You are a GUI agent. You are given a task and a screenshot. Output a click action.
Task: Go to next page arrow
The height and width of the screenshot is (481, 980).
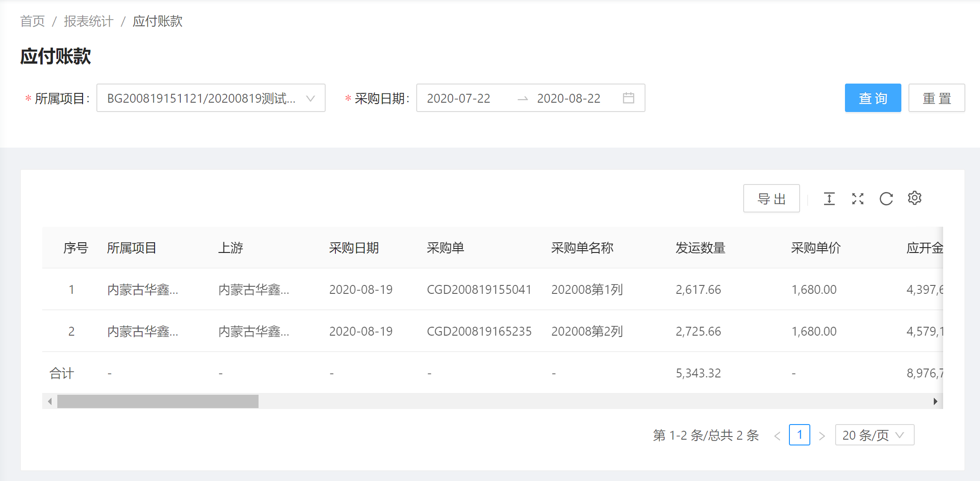tap(822, 436)
